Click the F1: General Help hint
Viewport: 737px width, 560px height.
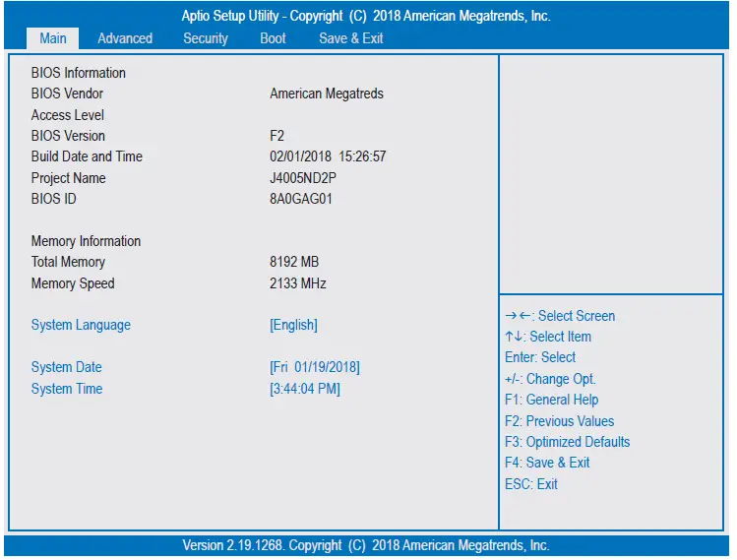click(551, 400)
